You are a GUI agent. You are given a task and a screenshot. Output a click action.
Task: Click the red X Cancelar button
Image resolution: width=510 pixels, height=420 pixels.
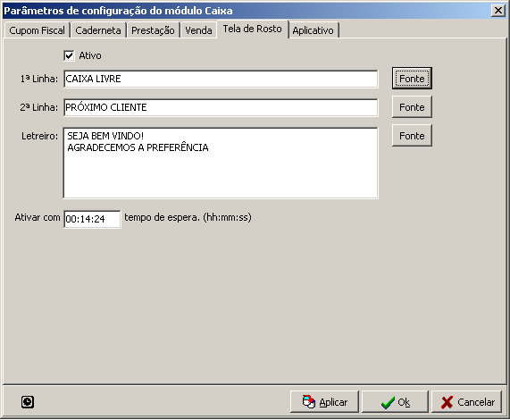point(467,402)
